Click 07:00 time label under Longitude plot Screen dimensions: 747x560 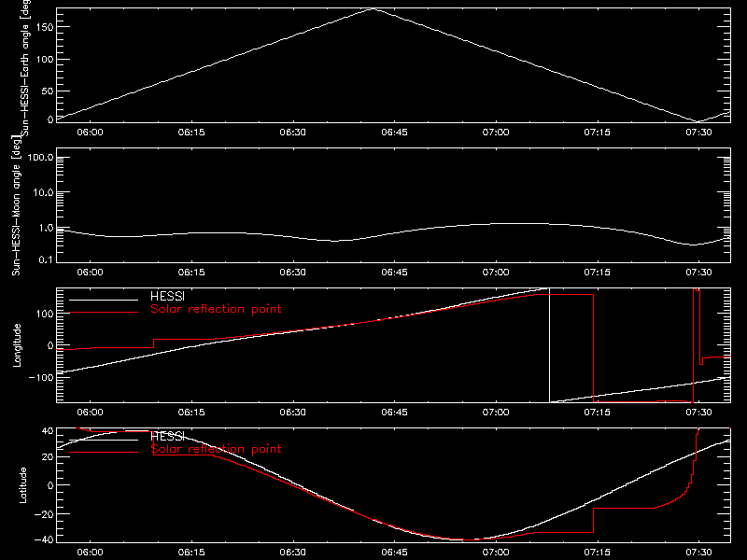pyautogui.click(x=496, y=413)
